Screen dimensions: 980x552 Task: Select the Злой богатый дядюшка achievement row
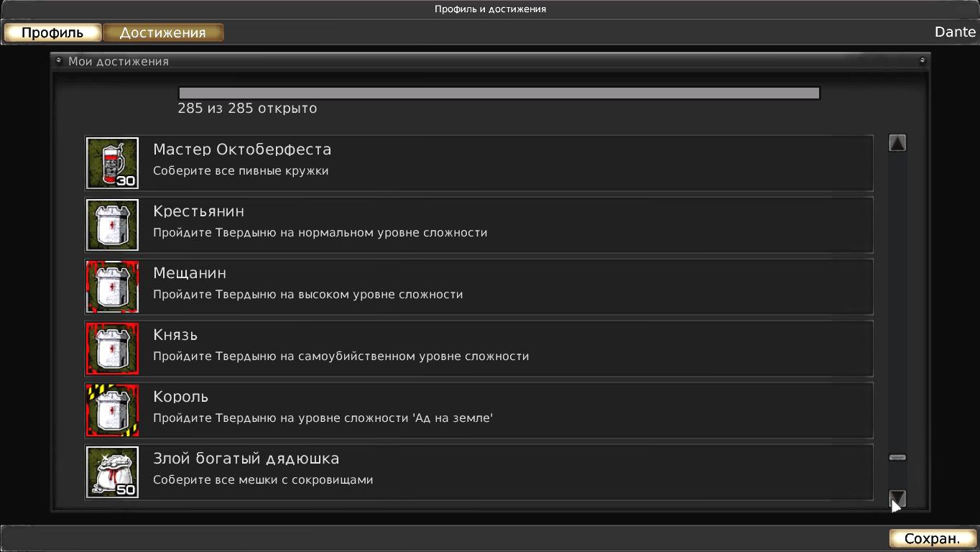coord(479,472)
